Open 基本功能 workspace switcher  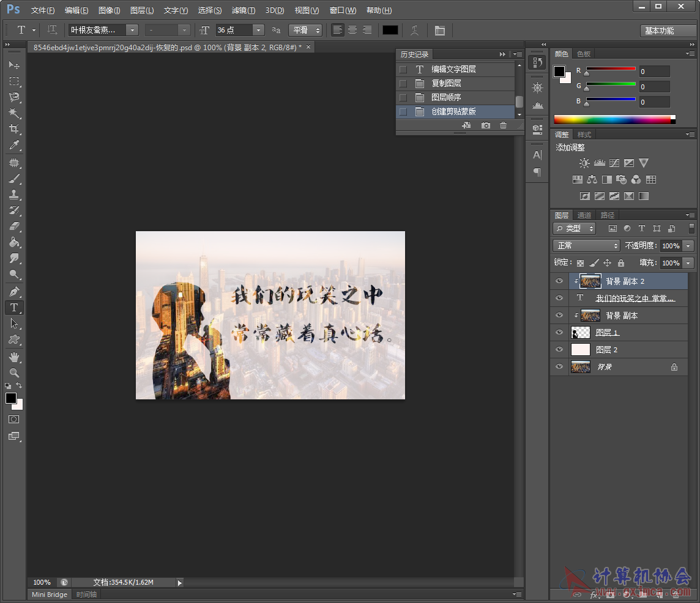click(668, 31)
